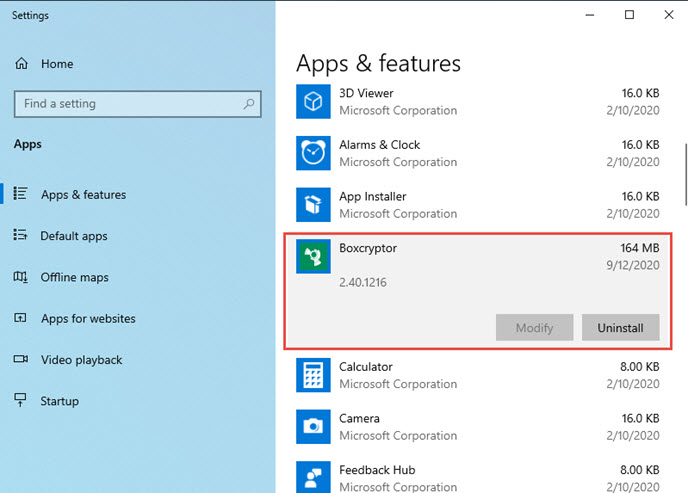Click the Startup sidebar icon

pos(20,400)
